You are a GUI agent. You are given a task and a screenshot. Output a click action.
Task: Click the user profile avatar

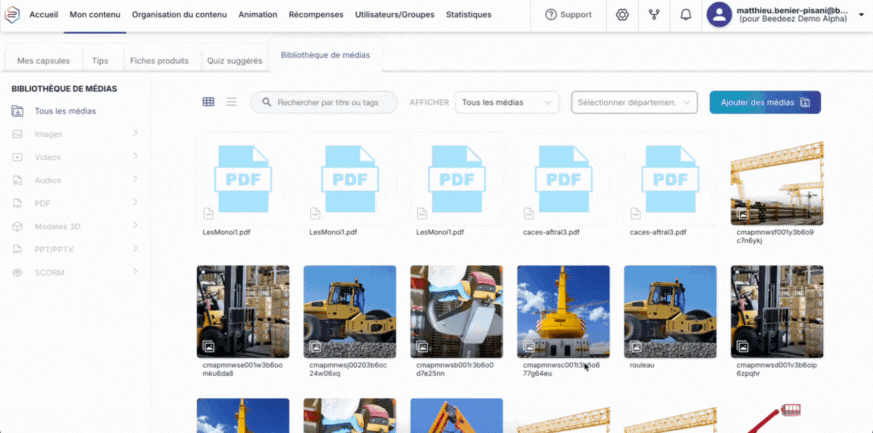pyautogui.click(x=720, y=15)
